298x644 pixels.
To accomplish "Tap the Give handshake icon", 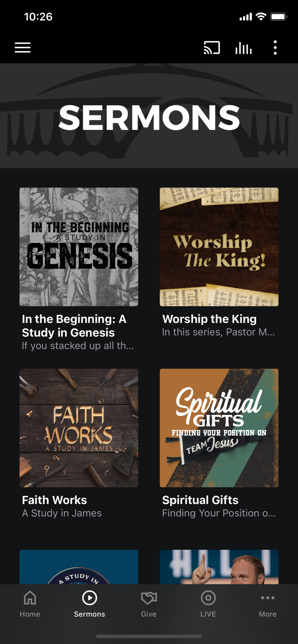I will click(x=149, y=598).
